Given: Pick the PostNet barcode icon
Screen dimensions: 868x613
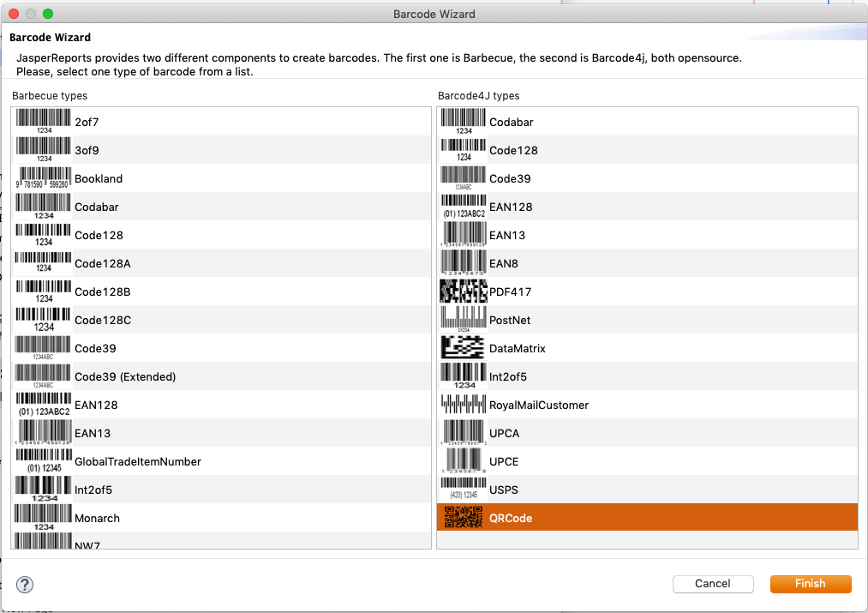Looking at the screenshot, I should [x=464, y=320].
